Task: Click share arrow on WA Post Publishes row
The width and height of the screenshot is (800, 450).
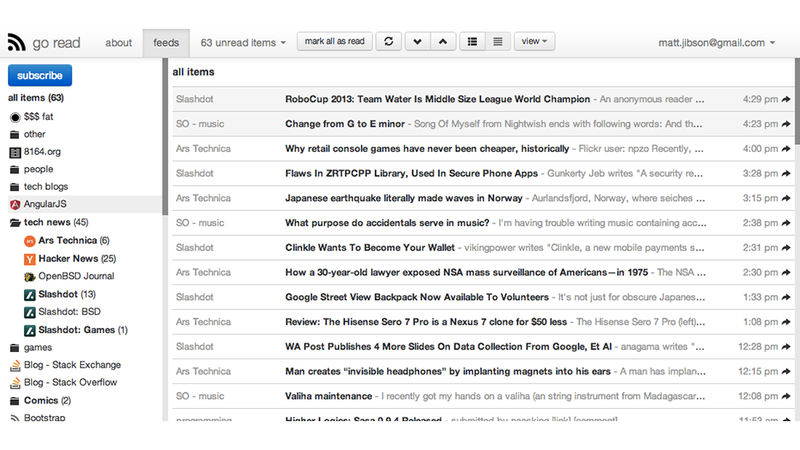Action: point(786,346)
